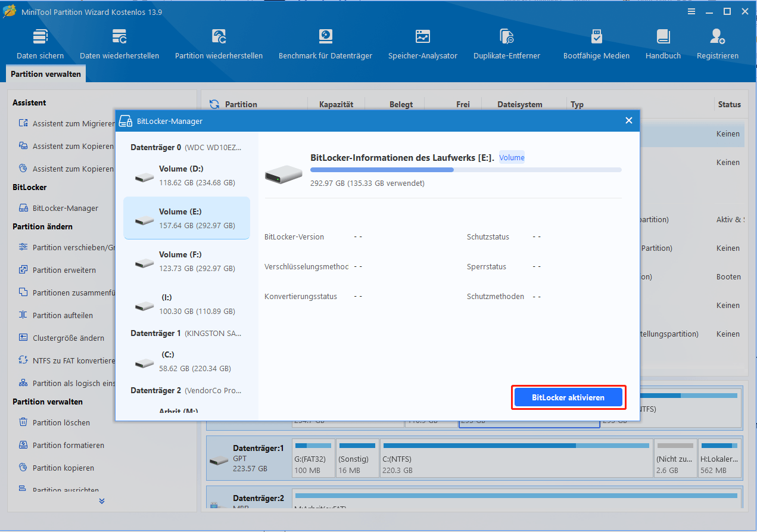Close the BitLocker-Manager dialog
This screenshot has width=757, height=532.
coord(628,121)
